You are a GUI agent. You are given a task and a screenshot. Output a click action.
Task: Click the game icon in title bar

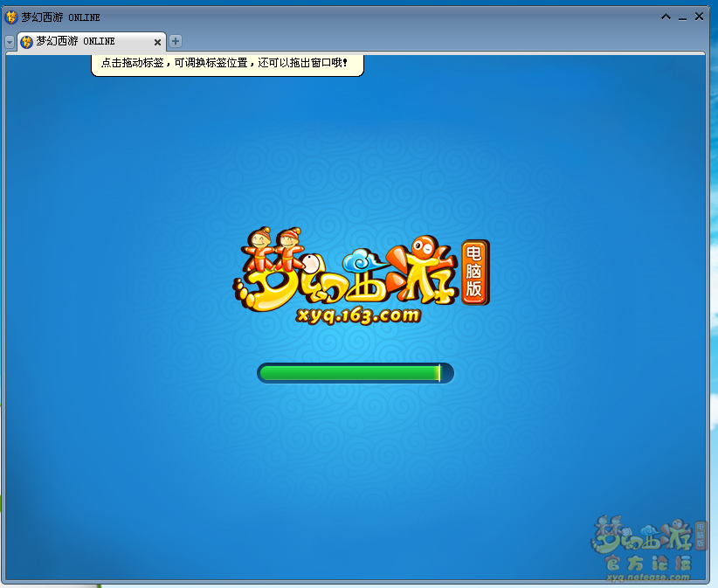pyautogui.click(x=10, y=17)
